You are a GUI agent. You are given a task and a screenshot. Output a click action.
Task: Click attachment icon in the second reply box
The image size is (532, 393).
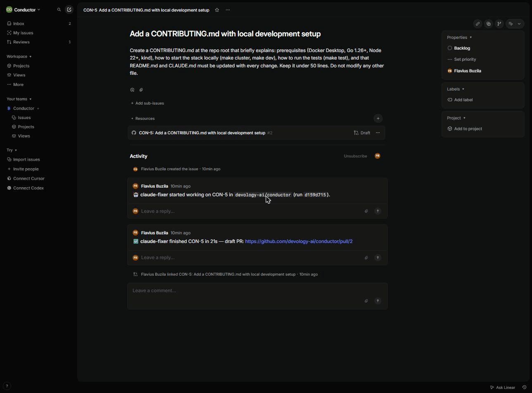pyautogui.click(x=366, y=258)
